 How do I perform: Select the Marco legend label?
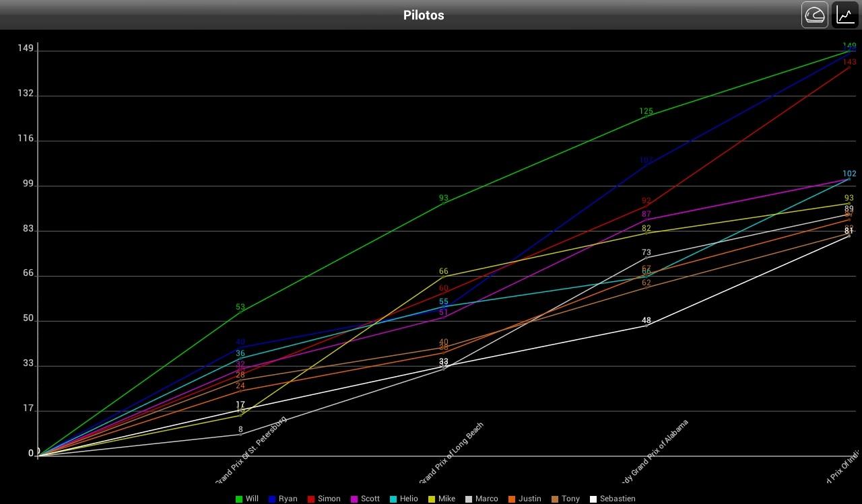tap(486, 499)
